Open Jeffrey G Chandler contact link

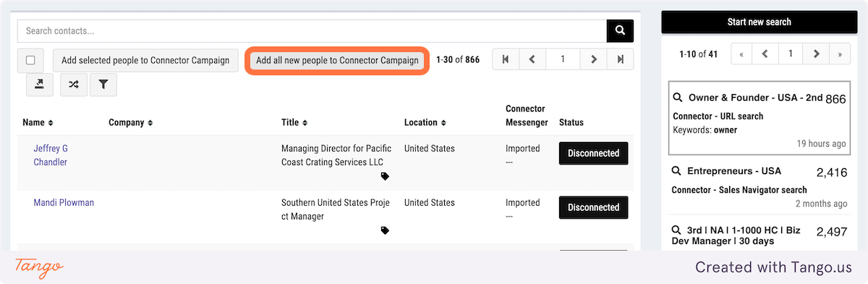51,155
